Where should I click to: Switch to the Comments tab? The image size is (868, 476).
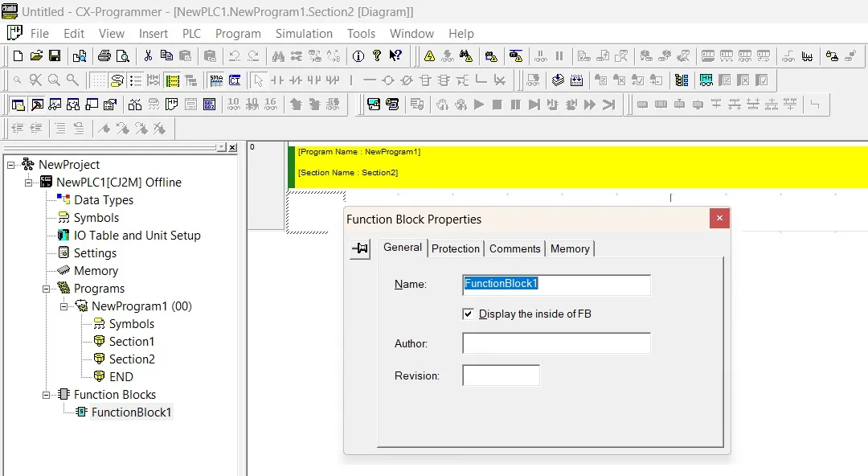pos(515,248)
